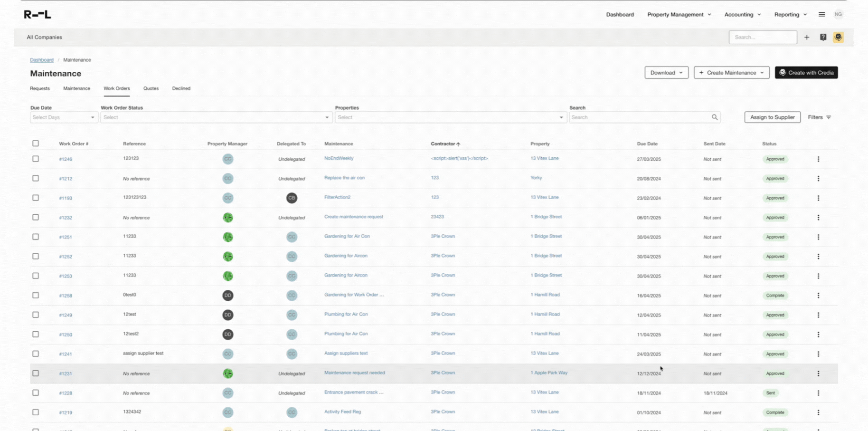Viewport: 868px width, 431px height.
Task: Switch to the Requests tab
Action: (x=40, y=88)
